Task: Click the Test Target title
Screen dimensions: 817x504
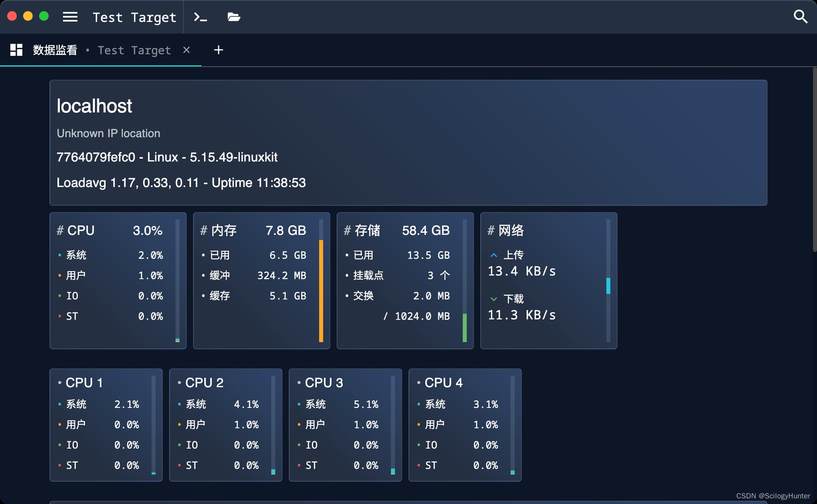Action: (x=134, y=17)
